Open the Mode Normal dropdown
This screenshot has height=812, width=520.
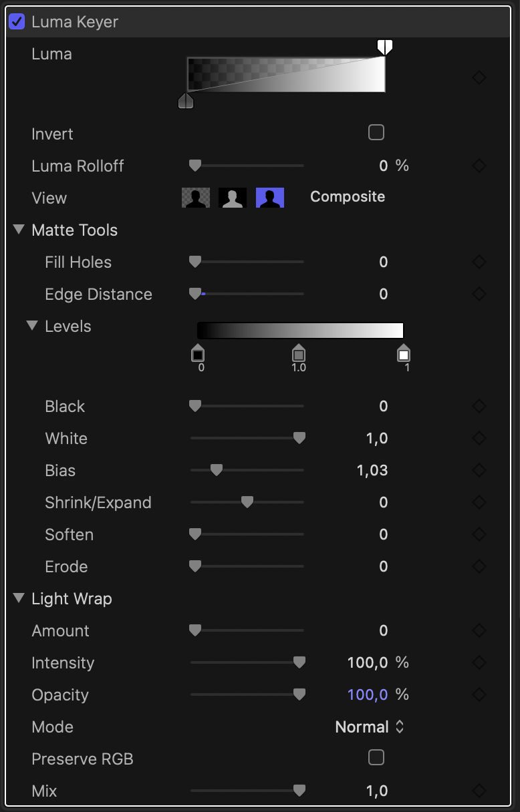pyautogui.click(x=370, y=727)
